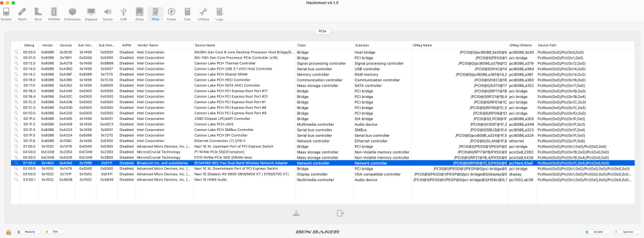This screenshot has width=644, height=238.
Task: Open the Calc toolbar section
Action: 187,14
